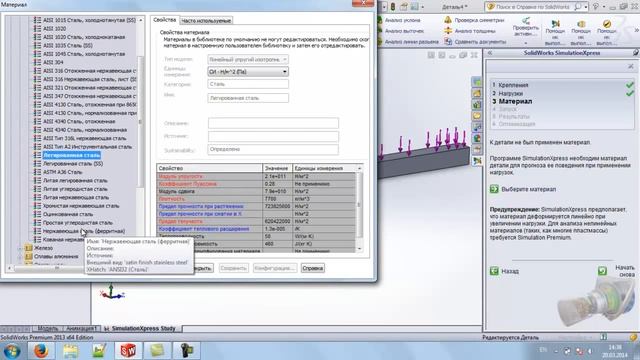Pick 'Литая легированная сталь' material

tap(75, 180)
